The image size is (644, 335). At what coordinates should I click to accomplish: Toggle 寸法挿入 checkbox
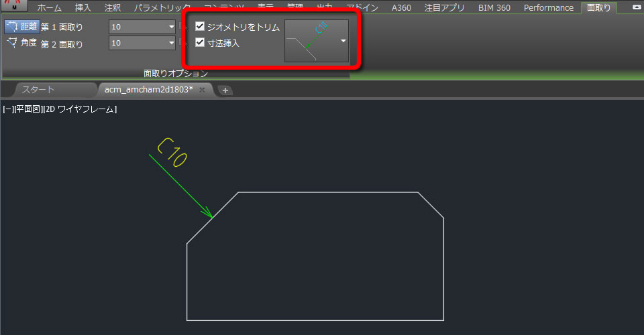[x=200, y=42]
